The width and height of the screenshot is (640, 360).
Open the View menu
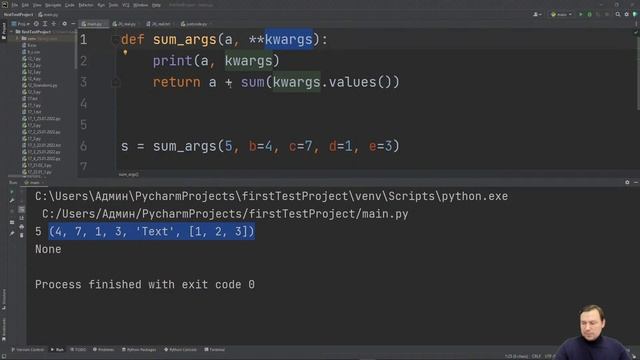[37, 5]
